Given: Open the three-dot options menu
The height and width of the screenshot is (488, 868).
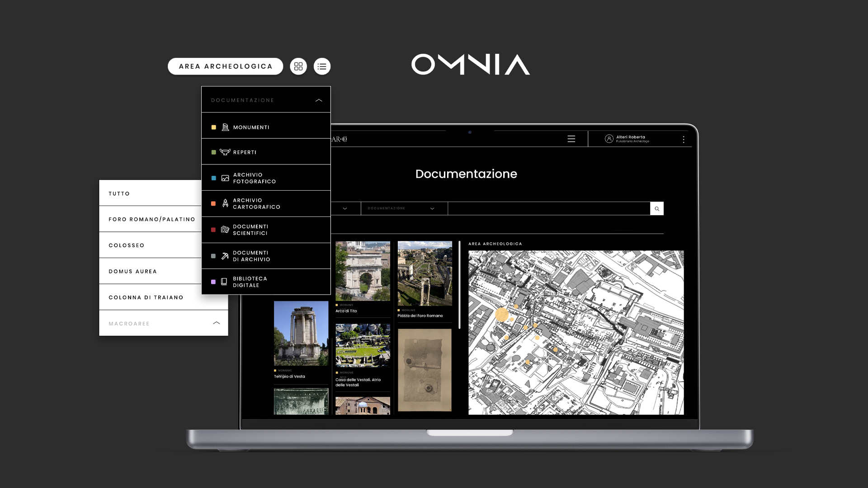Looking at the screenshot, I should tap(684, 140).
